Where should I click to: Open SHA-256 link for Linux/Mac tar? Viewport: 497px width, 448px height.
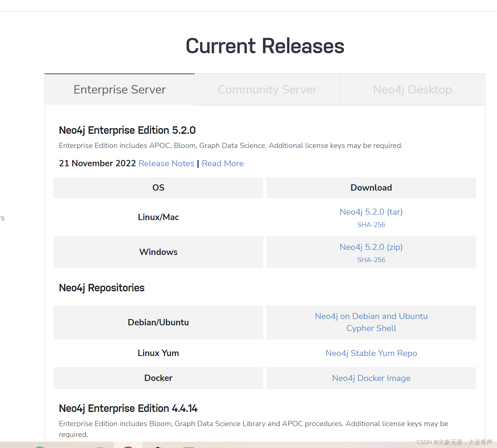point(371,225)
